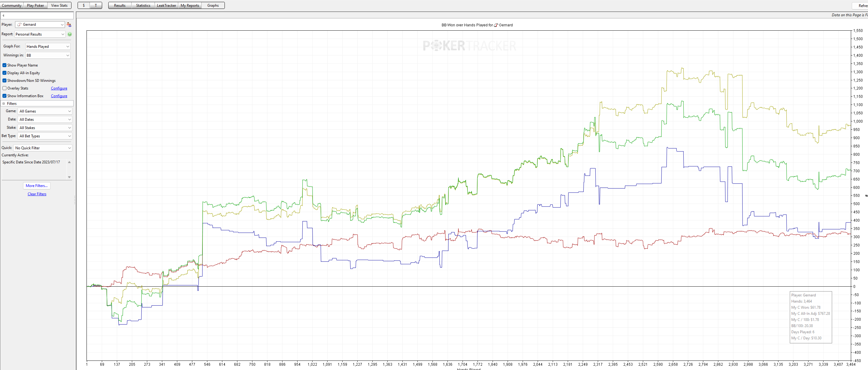Open Configure link for Overlay Stats
The height and width of the screenshot is (370, 868).
click(59, 88)
